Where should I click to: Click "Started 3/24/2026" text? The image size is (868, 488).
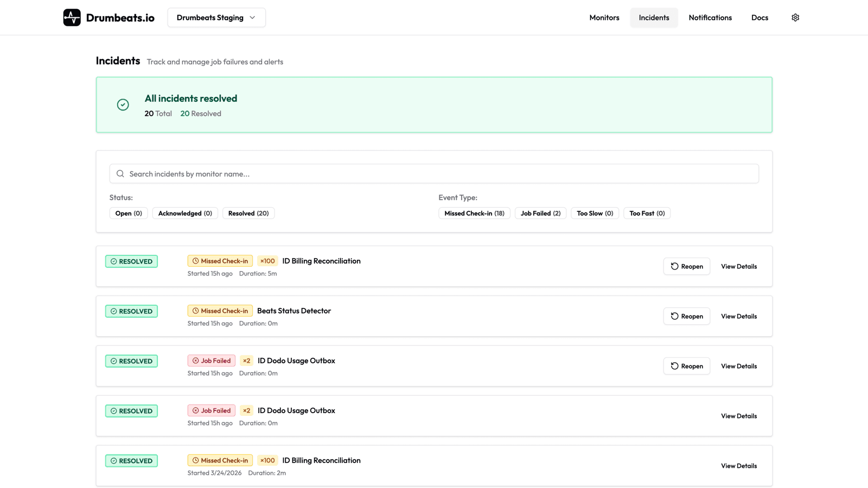214,473
